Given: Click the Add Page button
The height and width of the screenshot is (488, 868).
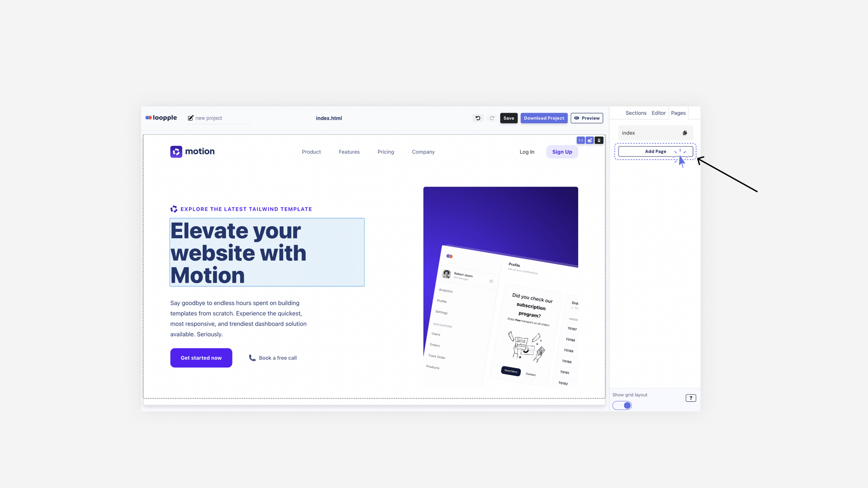Looking at the screenshot, I should [655, 151].
